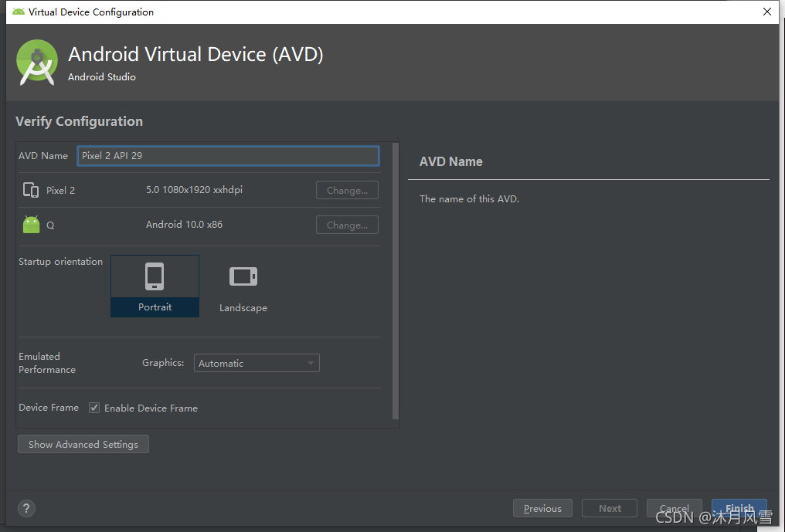Click the 'Enable Device Frame' label
This screenshot has height=532, width=785.
(151, 408)
